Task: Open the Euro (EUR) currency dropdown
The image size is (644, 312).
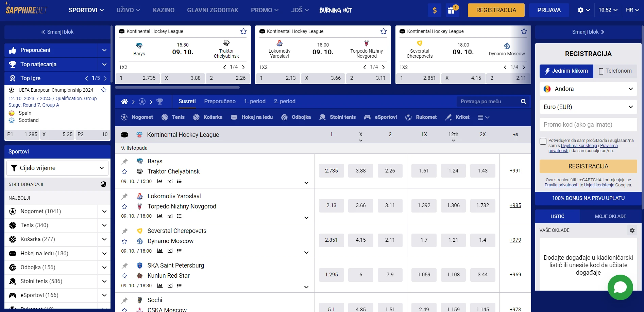Action: (x=588, y=107)
